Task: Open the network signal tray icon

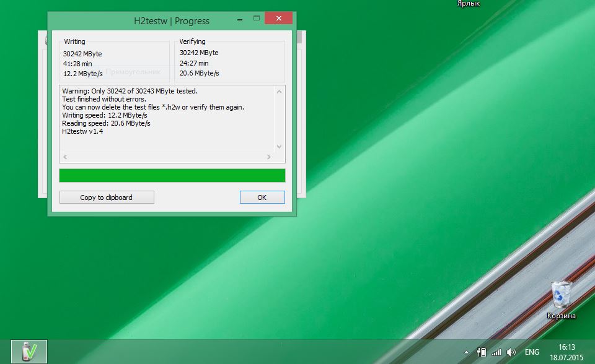Action: tap(496, 352)
